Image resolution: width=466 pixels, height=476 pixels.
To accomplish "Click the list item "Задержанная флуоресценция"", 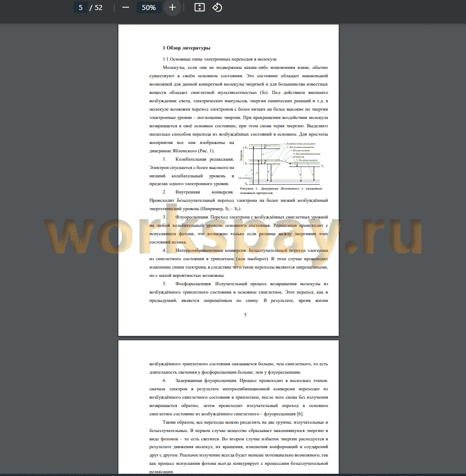I will (x=206, y=380).
